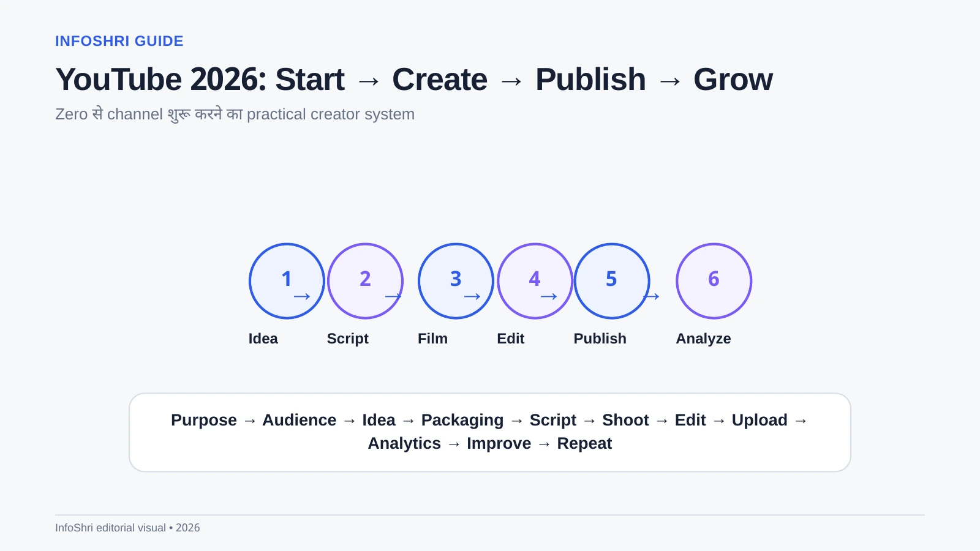Click "Audience" in the workflow box

pyautogui.click(x=300, y=420)
